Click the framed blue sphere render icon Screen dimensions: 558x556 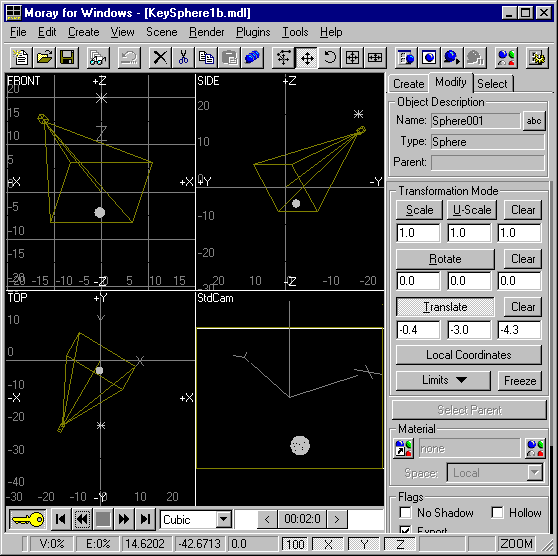[x=429, y=57]
